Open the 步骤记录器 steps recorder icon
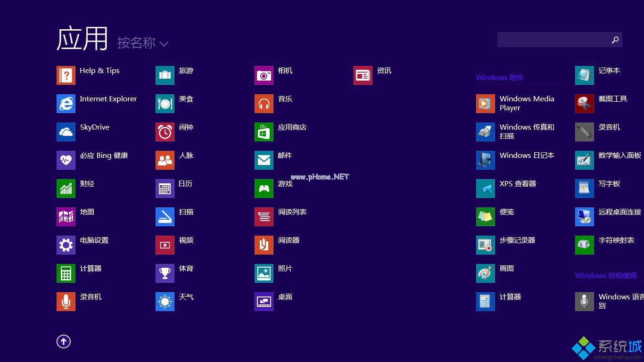Viewport: 644px width, 362px height. coord(486,245)
